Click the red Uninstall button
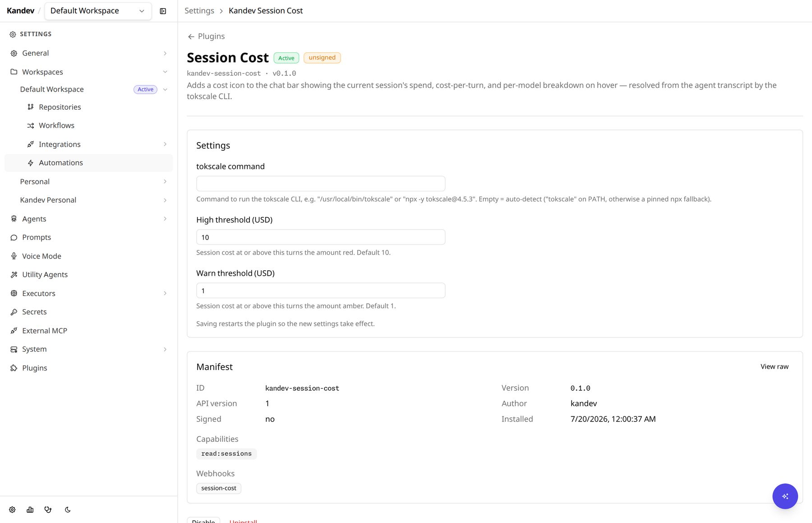Viewport: 812px width, 523px height. (x=243, y=520)
